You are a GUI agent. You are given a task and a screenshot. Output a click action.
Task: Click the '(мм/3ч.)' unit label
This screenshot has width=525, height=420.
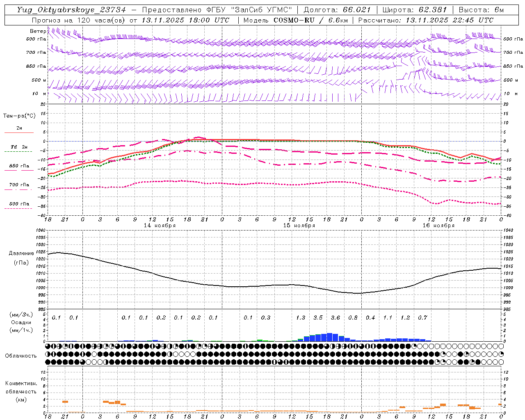21,315
